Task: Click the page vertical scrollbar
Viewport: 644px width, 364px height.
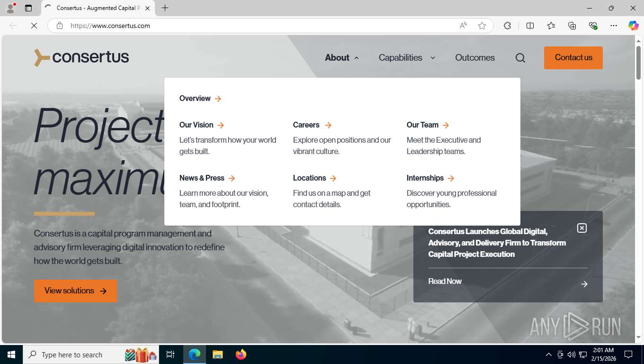Action: tap(638, 63)
